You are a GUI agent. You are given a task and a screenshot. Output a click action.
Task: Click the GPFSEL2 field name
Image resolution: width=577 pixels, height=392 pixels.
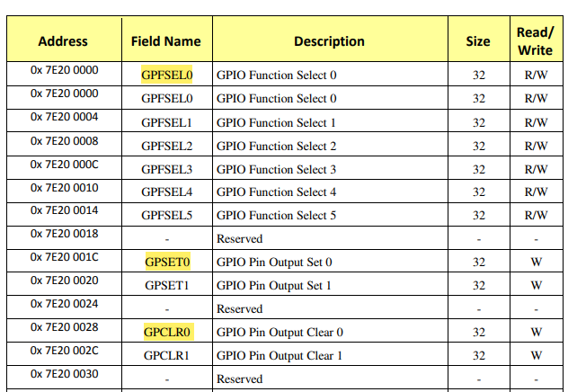[x=166, y=145]
